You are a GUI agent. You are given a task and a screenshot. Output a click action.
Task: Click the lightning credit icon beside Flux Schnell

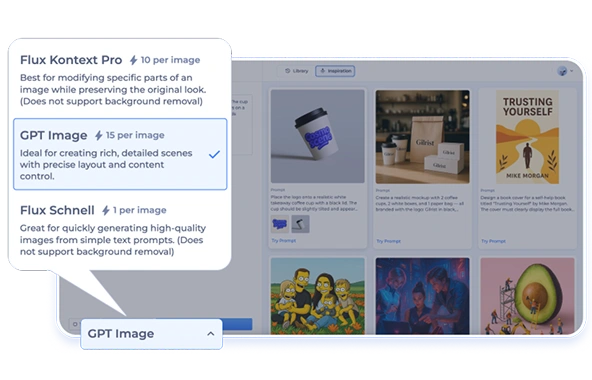106,210
